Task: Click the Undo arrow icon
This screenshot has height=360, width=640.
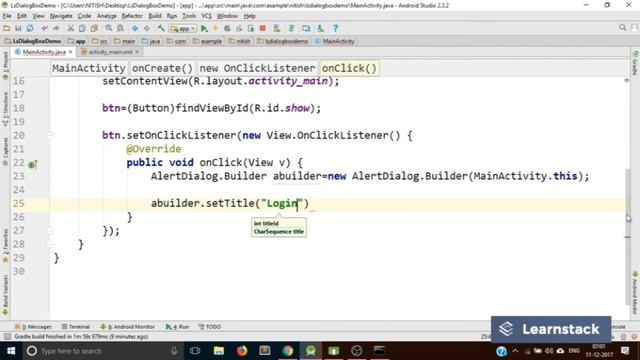Action: pos(44,28)
